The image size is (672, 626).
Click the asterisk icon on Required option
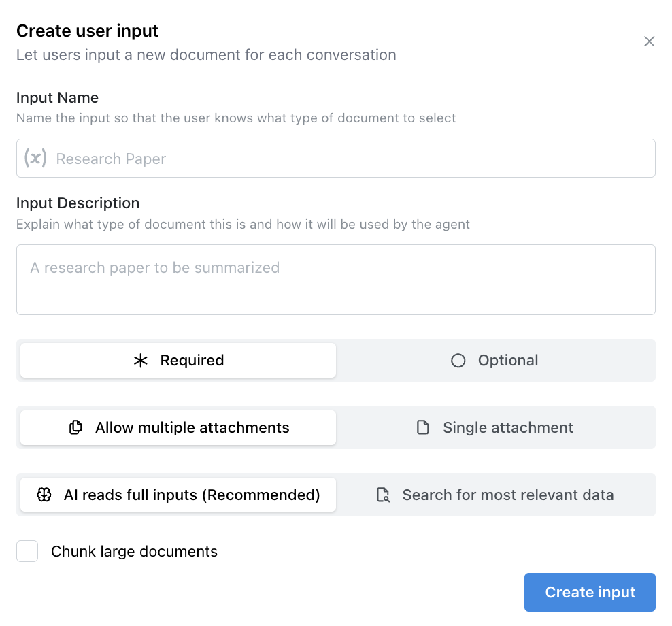pyautogui.click(x=140, y=360)
